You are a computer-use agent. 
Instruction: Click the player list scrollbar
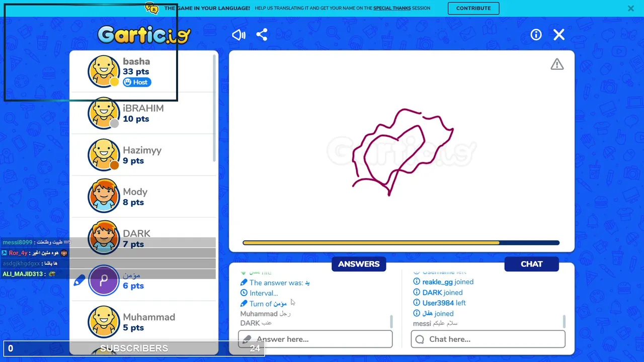point(214,108)
